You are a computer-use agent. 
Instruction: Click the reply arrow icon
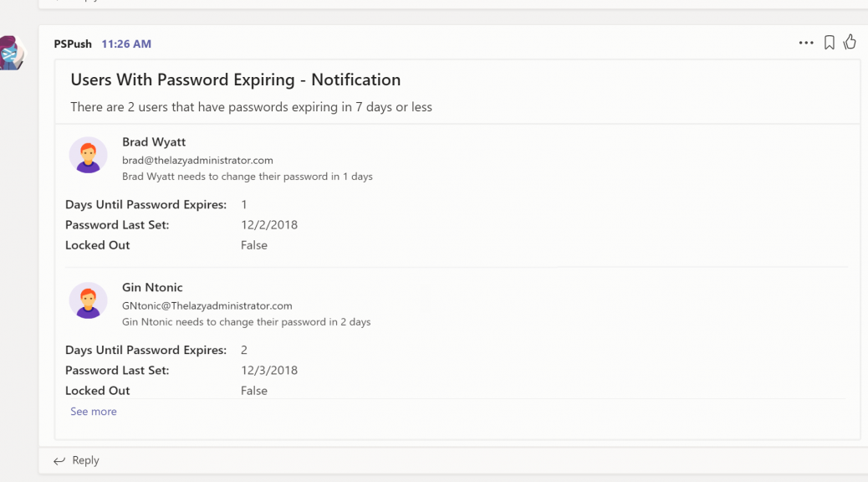59,461
